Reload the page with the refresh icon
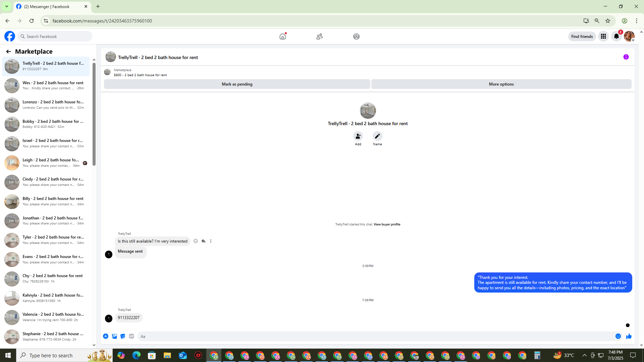The width and height of the screenshot is (644, 362). [x=32, y=21]
